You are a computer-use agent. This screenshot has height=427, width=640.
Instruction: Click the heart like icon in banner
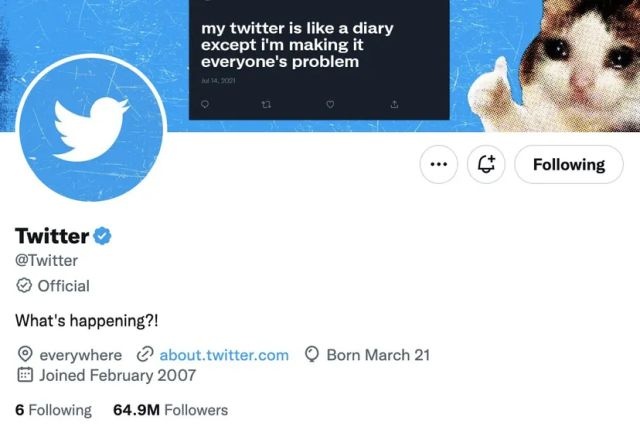pyautogui.click(x=330, y=102)
